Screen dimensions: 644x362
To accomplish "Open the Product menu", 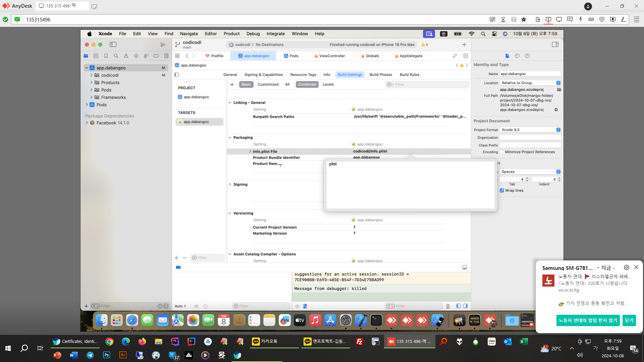I will pyautogui.click(x=231, y=34).
